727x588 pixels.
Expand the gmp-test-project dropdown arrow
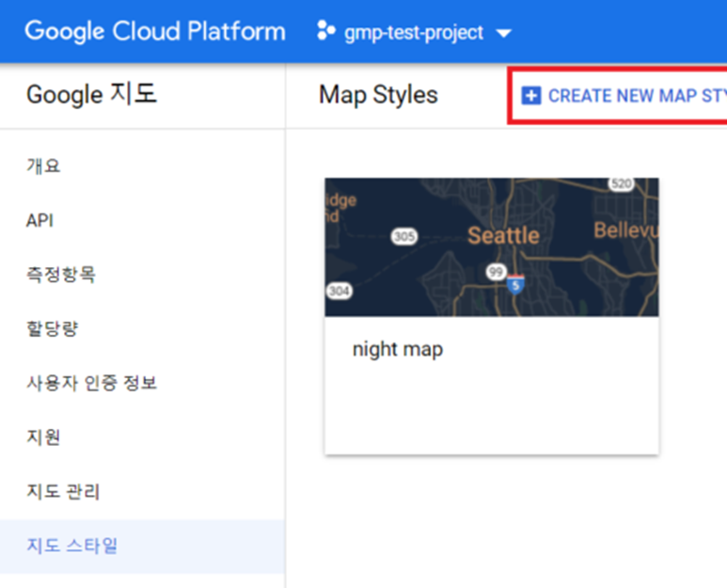(503, 34)
